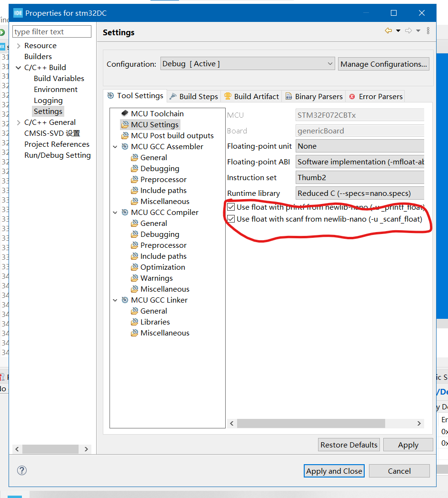448x498 pixels.
Task: Select General under MCU GCC Assembler
Action: (154, 158)
